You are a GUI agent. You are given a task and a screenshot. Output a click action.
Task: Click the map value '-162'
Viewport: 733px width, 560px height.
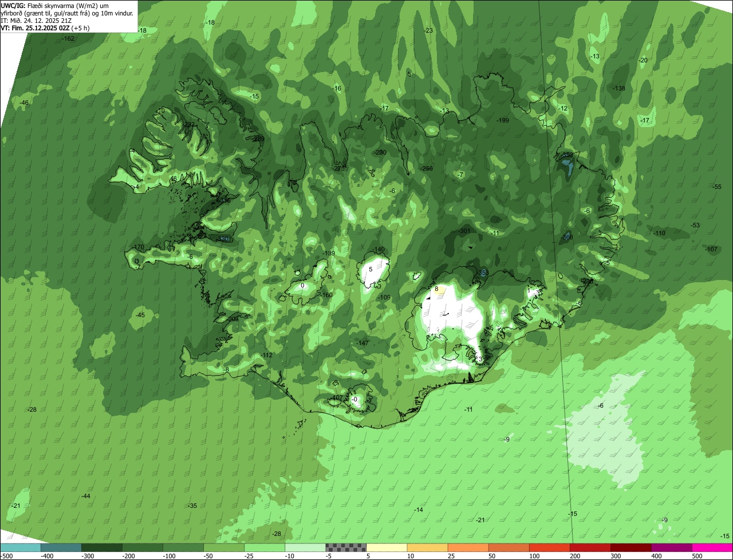pyautogui.click(x=68, y=39)
